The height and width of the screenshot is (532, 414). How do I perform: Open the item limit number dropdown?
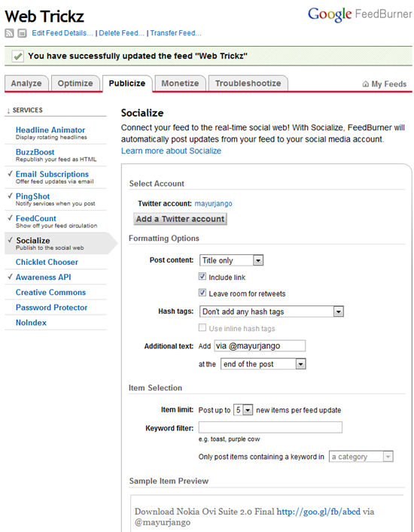tap(243, 410)
